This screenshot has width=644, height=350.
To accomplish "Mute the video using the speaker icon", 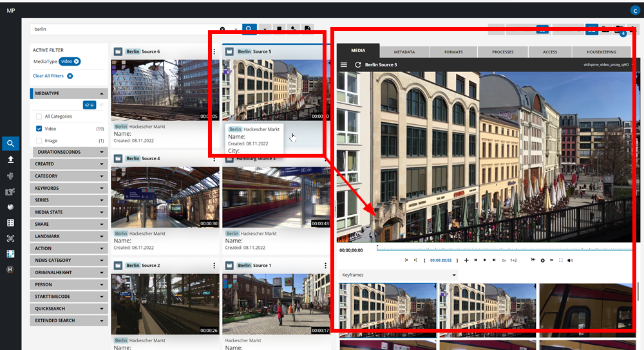I will [x=571, y=260].
